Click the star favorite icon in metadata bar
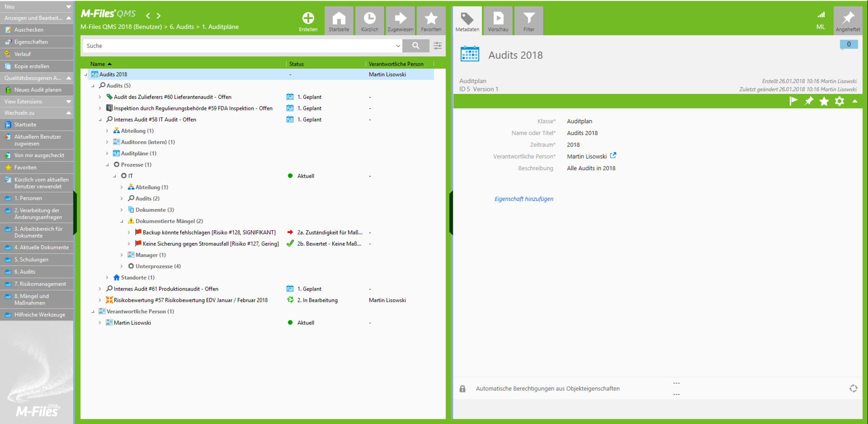The image size is (868, 424). [824, 101]
